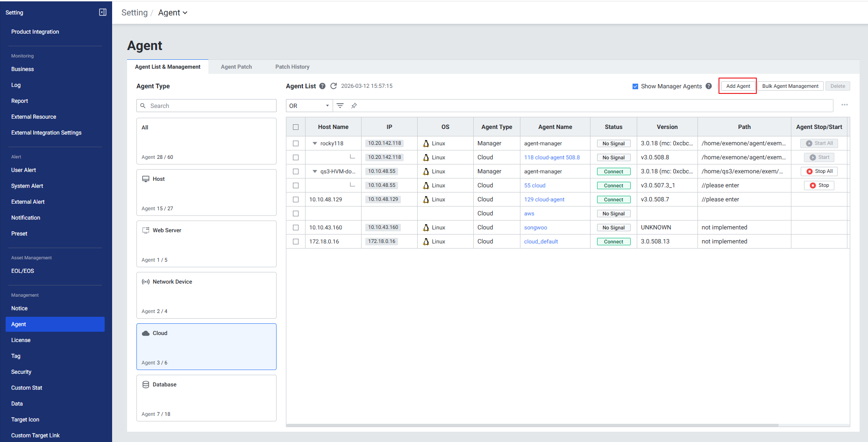Open the filter settings icon
868x442 pixels.
tap(340, 106)
